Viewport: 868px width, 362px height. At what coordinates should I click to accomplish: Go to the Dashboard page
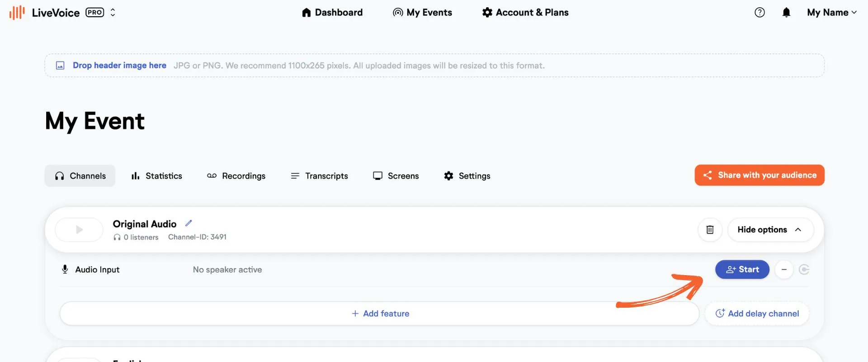point(332,13)
